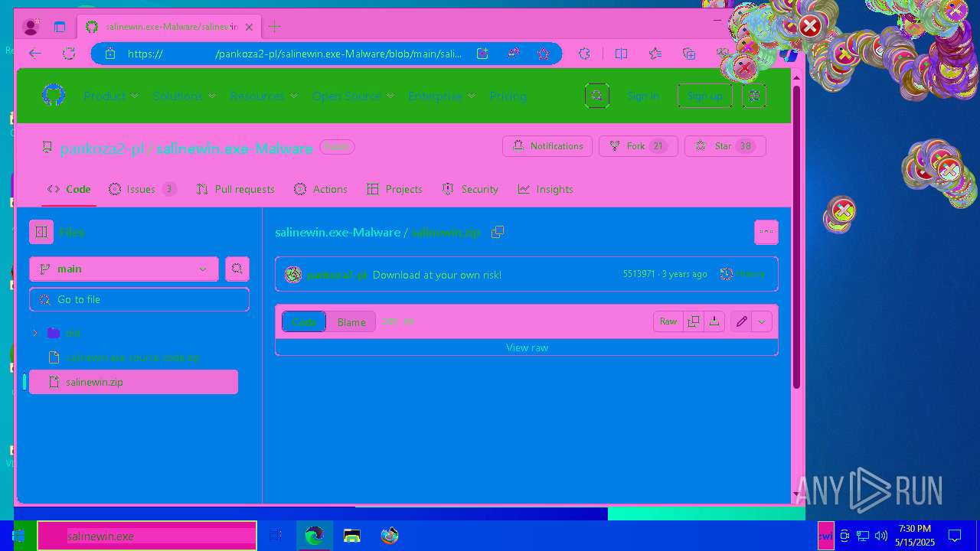The width and height of the screenshot is (980, 551).
Task: Expand the Product menu
Action: tap(111, 96)
